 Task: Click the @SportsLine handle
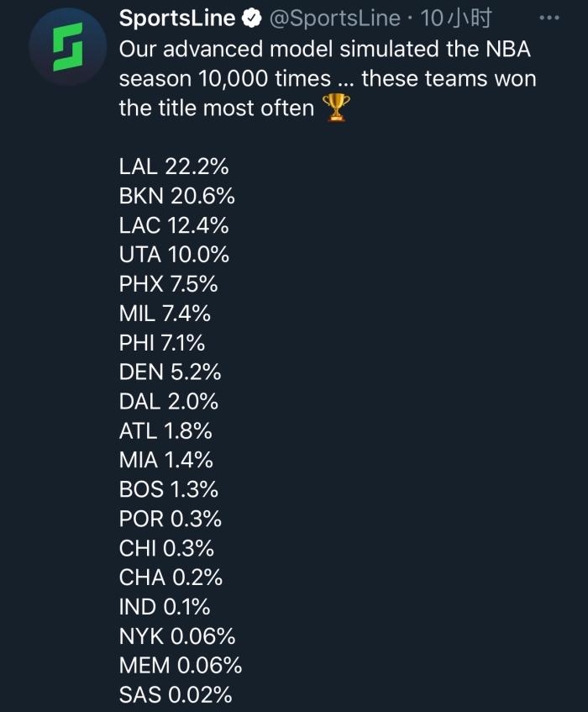[333, 18]
